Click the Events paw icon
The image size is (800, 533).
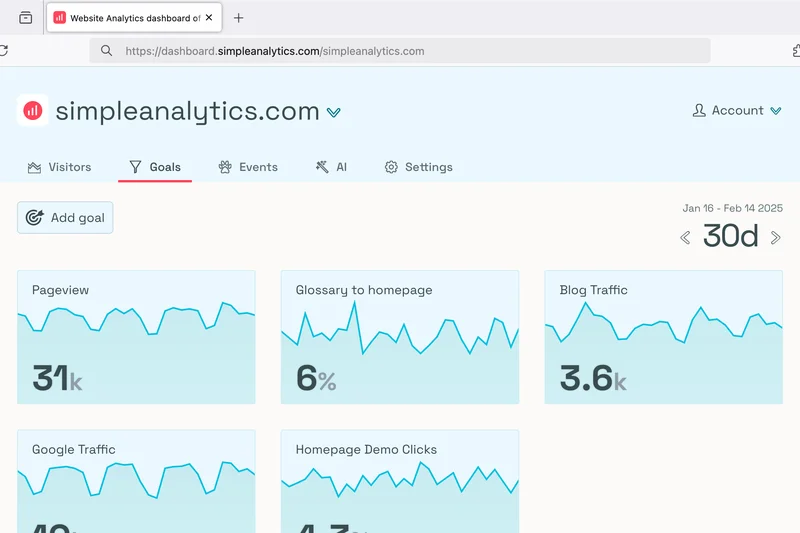coord(225,167)
